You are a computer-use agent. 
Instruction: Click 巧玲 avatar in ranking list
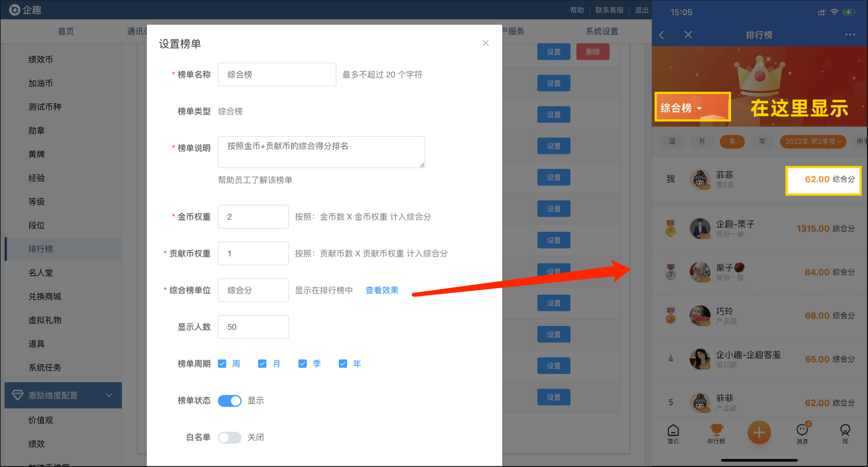coord(700,315)
